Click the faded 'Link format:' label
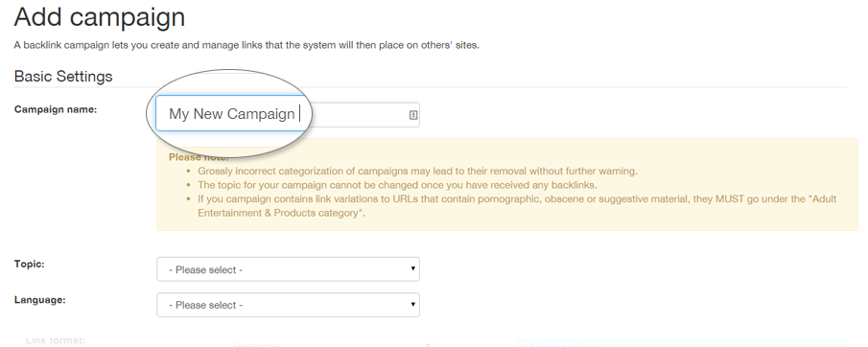The image size is (868, 347). [x=56, y=340]
